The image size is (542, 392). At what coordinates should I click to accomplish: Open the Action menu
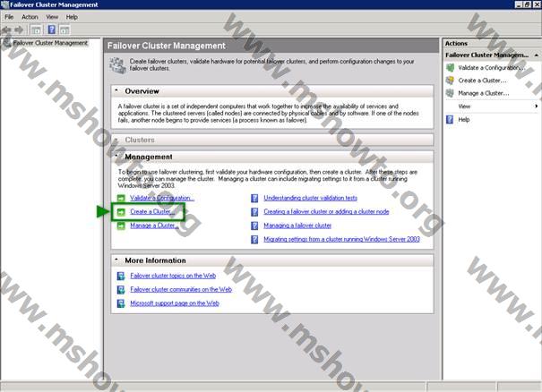click(x=30, y=17)
